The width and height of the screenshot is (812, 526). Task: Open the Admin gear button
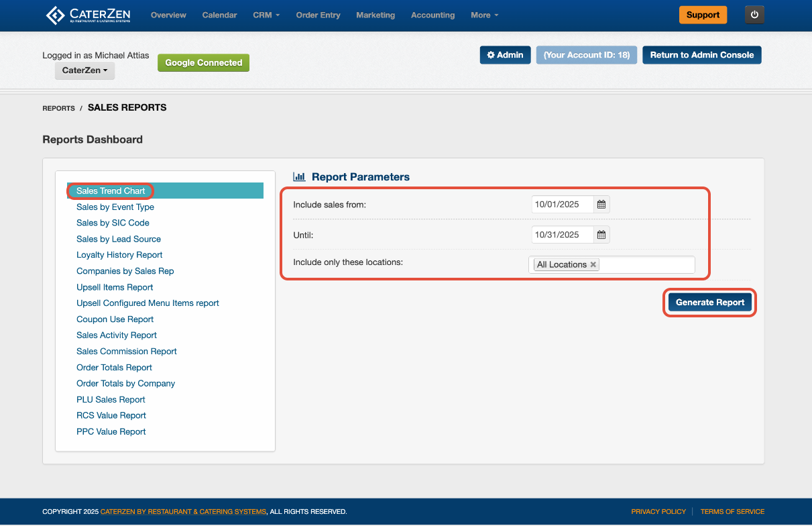pyautogui.click(x=506, y=55)
